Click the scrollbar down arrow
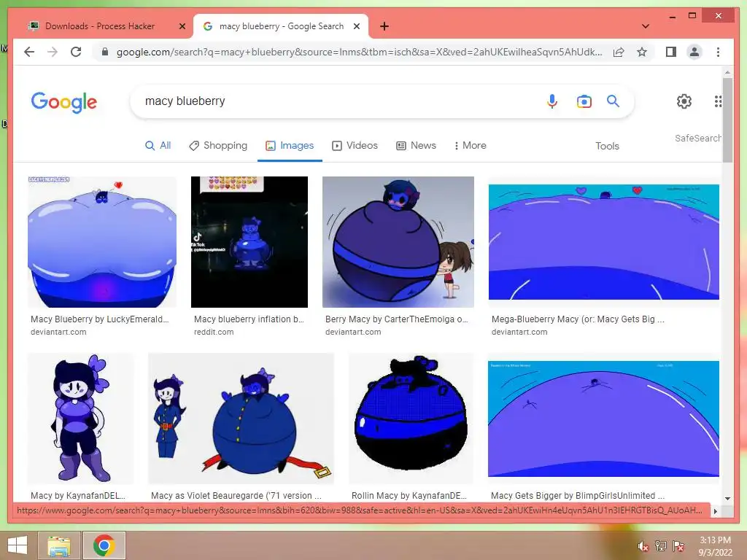747x560 pixels. [x=727, y=498]
